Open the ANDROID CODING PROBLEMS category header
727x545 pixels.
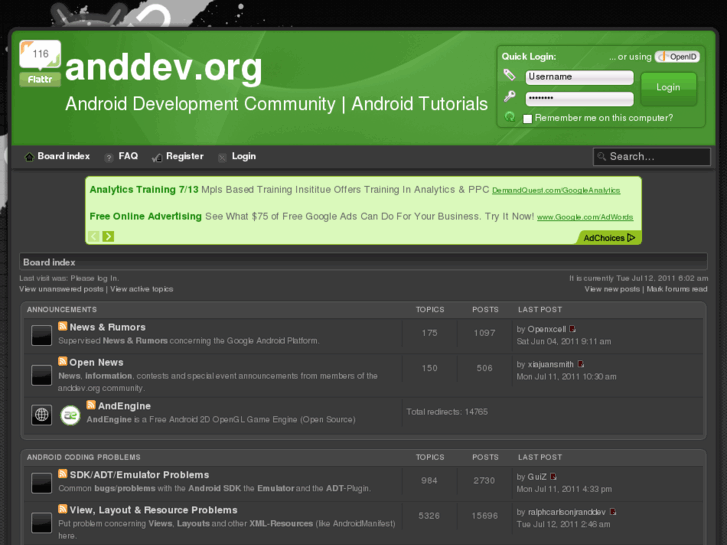coord(83,457)
